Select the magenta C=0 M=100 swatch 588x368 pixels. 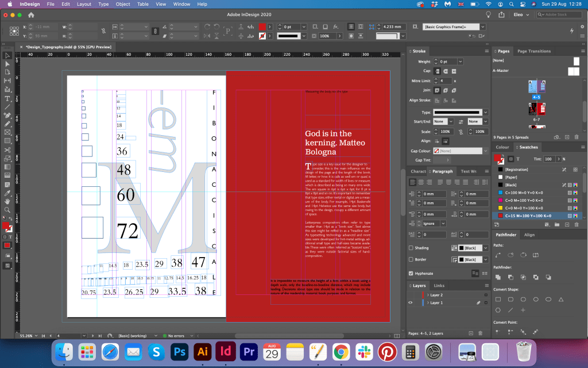click(524, 200)
